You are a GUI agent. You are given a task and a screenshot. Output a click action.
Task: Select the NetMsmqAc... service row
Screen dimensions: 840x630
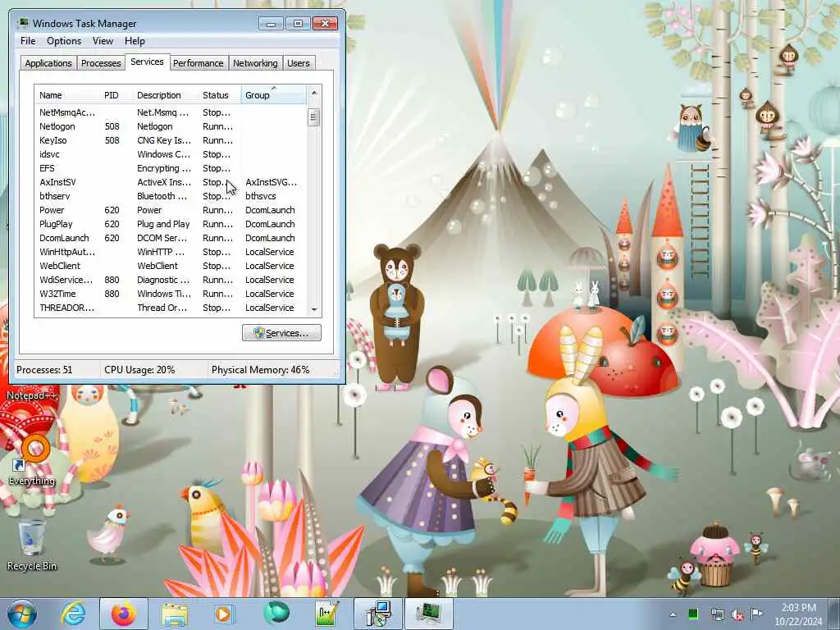pyautogui.click(x=170, y=112)
